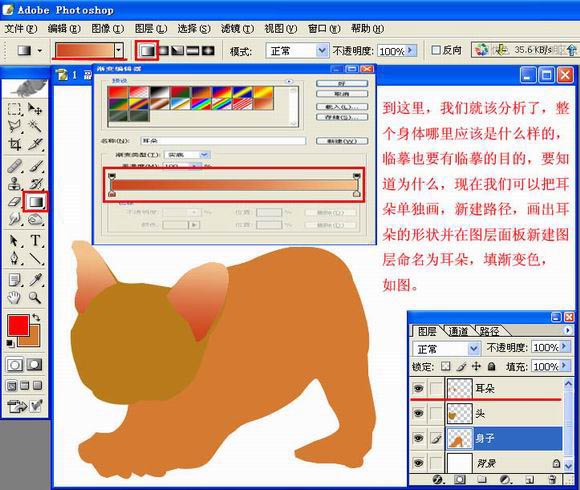Enable the 反向 reverse checkbox
The image size is (580, 490).
(436, 50)
